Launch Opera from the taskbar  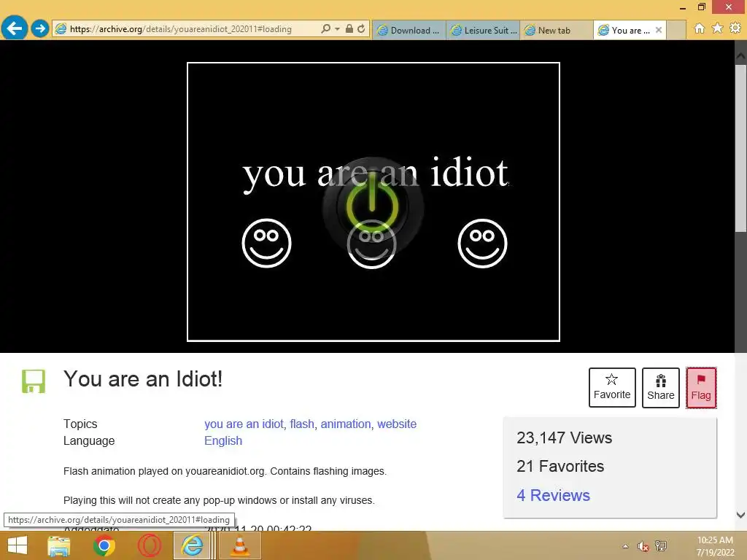pyautogui.click(x=149, y=545)
